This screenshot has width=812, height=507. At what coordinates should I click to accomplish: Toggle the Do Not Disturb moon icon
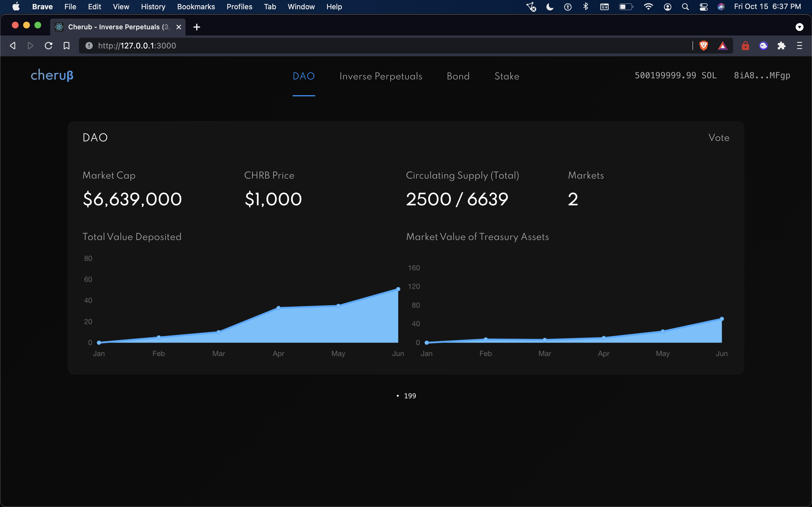pos(550,7)
